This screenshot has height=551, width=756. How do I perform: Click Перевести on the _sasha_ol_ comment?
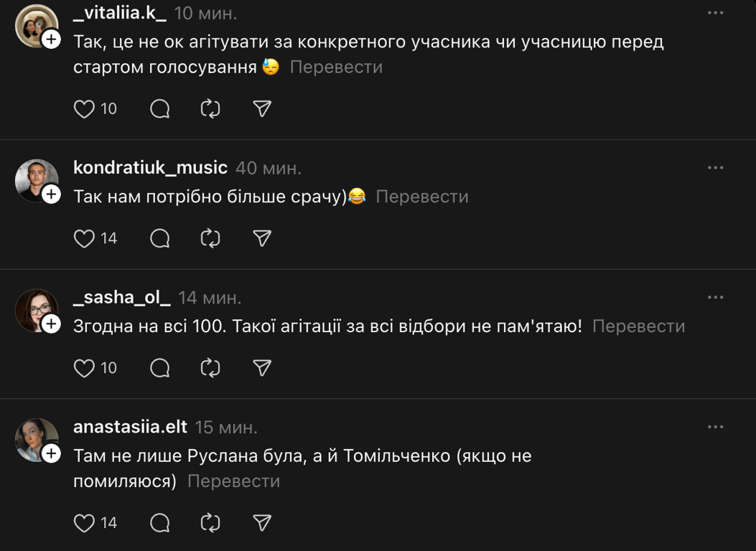(638, 326)
